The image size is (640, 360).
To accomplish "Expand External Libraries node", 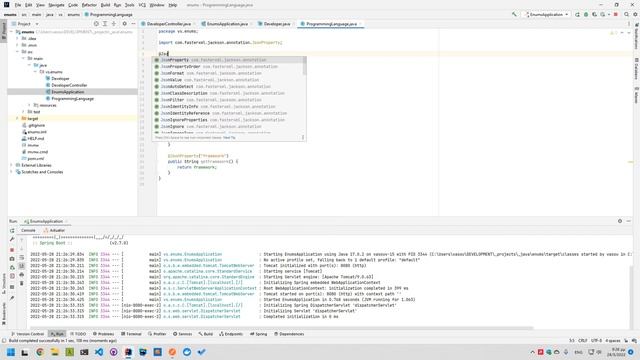I will point(11,165).
